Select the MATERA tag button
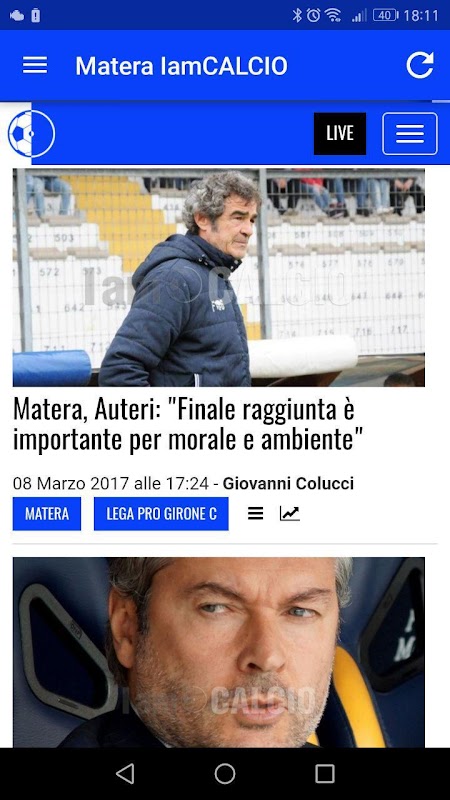450x800 pixels. point(47,514)
